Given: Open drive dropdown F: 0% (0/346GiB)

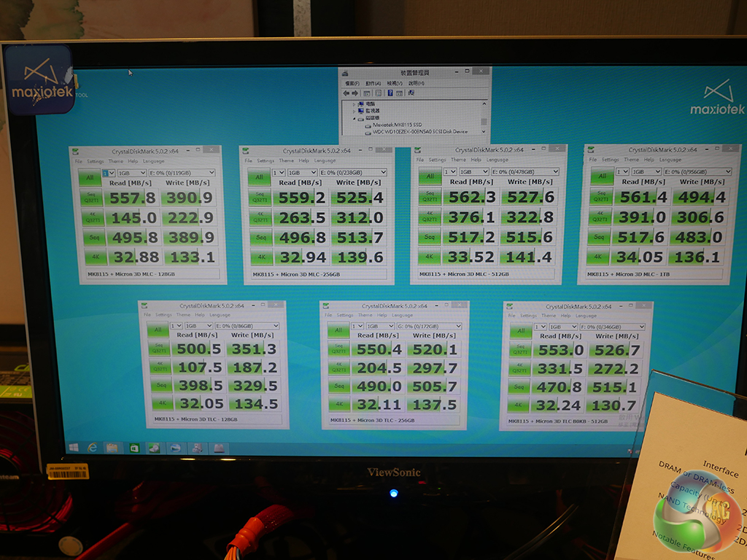Looking at the screenshot, I should tap(612, 327).
